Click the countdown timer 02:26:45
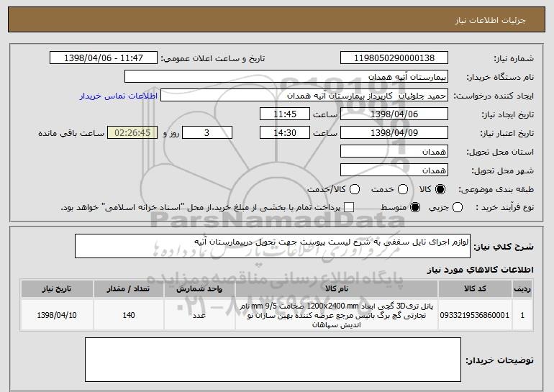The height and width of the screenshot is (392, 554). (132, 133)
